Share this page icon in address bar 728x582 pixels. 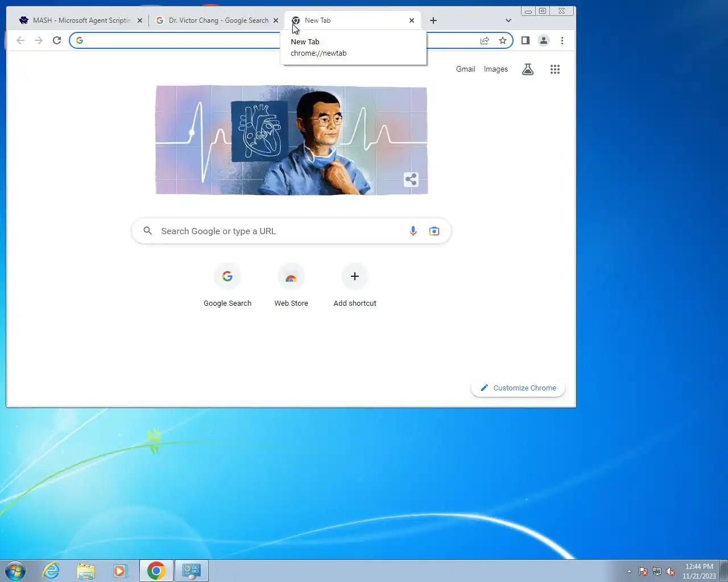485,40
